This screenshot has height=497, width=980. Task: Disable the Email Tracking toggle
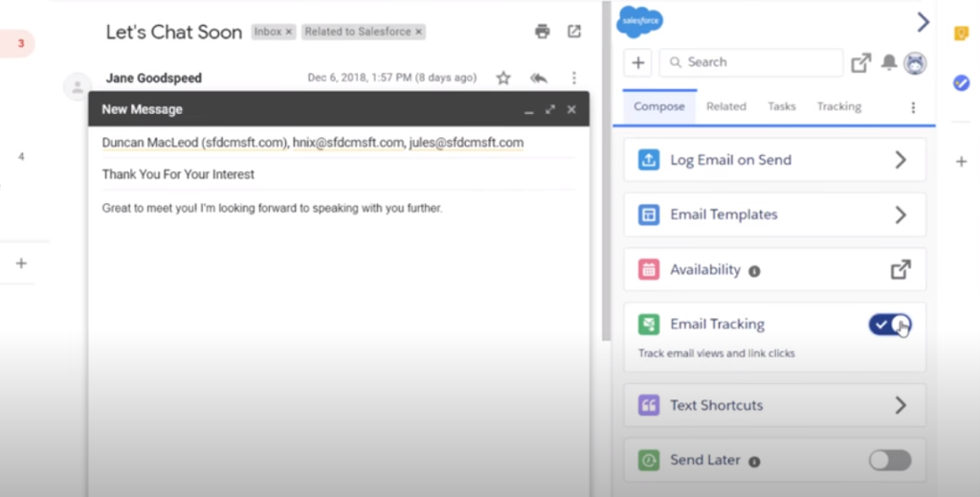click(890, 325)
